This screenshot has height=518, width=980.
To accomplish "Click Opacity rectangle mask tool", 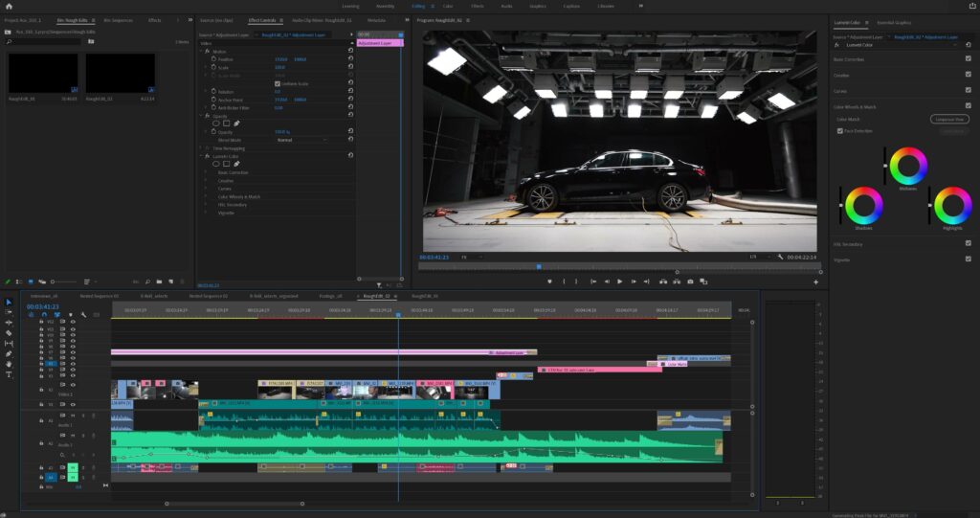I will tap(226, 124).
